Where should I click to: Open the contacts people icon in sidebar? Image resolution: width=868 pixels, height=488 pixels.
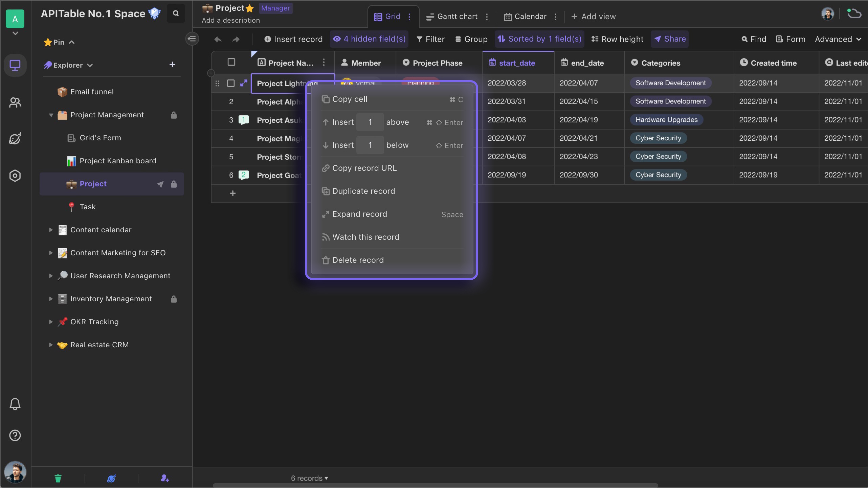coord(15,102)
